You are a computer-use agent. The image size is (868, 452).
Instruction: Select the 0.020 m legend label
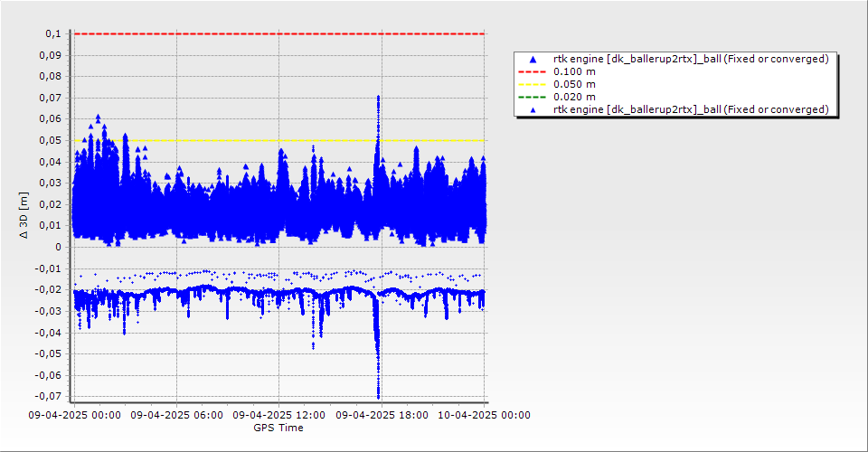(x=574, y=97)
